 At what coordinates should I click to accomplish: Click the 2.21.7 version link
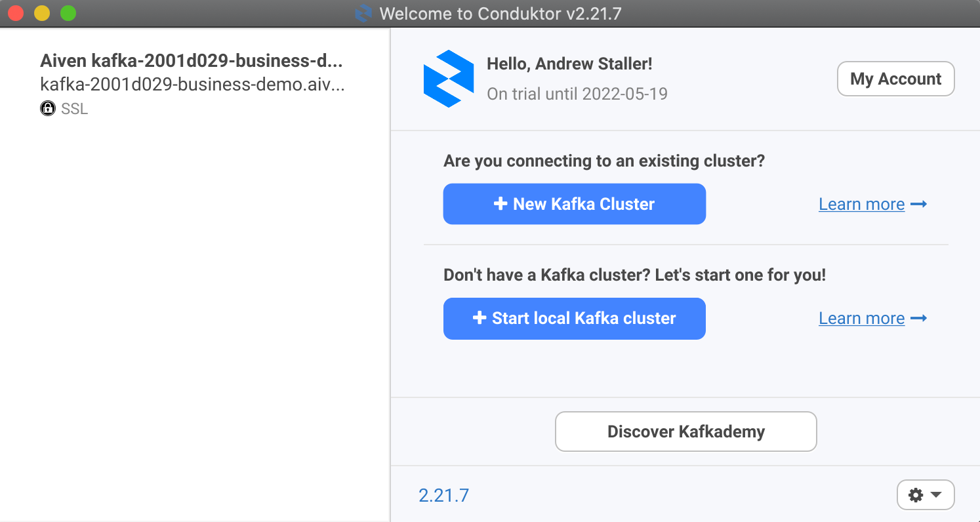point(444,495)
